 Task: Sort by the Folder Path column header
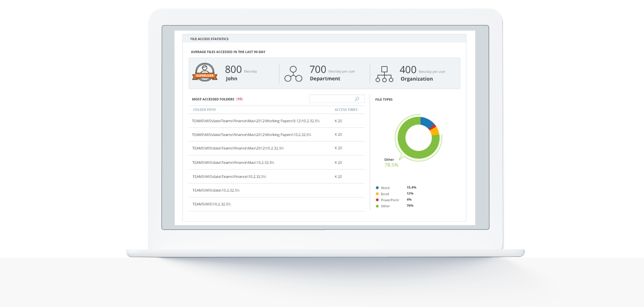tap(204, 110)
